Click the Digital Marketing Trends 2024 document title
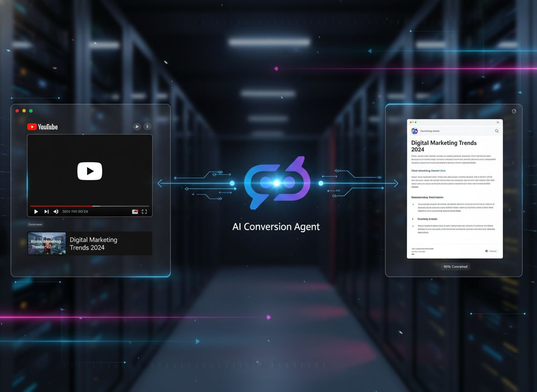This screenshot has width=537, height=392. 444,146
